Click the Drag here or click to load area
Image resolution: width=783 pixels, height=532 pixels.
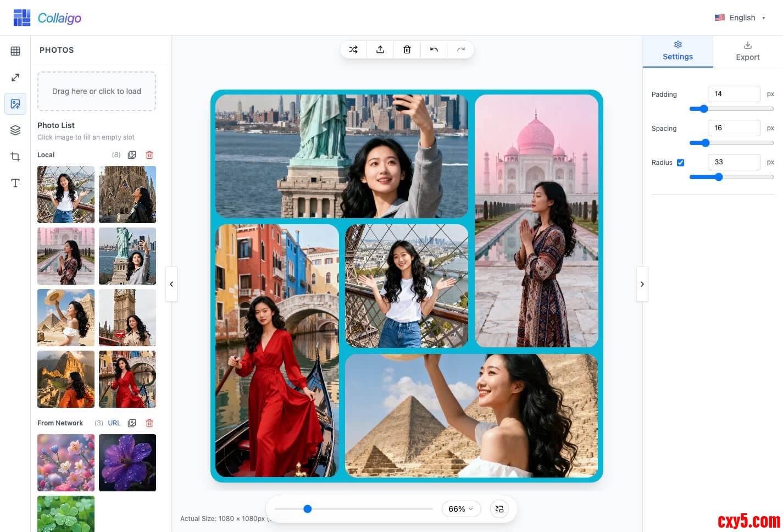(x=97, y=91)
